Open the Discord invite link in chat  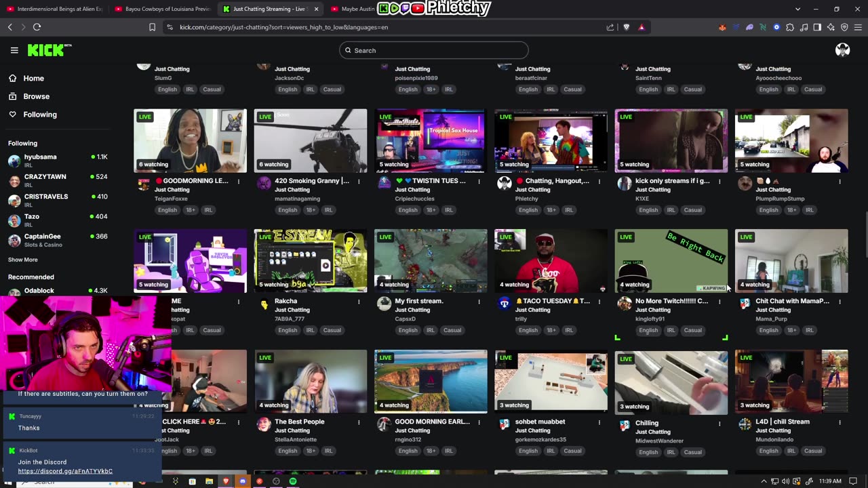point(65,471)
